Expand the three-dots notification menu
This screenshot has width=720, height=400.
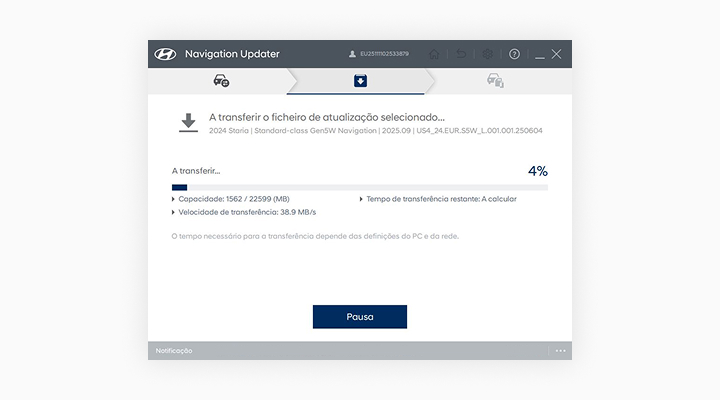[x=560, y=351]
